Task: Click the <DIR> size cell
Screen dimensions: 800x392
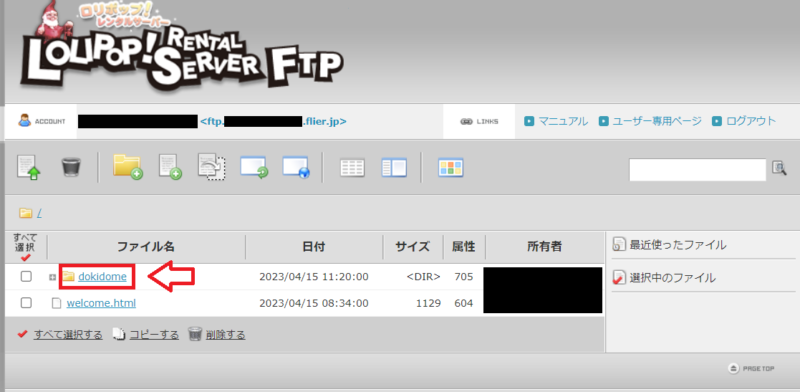Action: pyautogui.click(x=423, y=277)
